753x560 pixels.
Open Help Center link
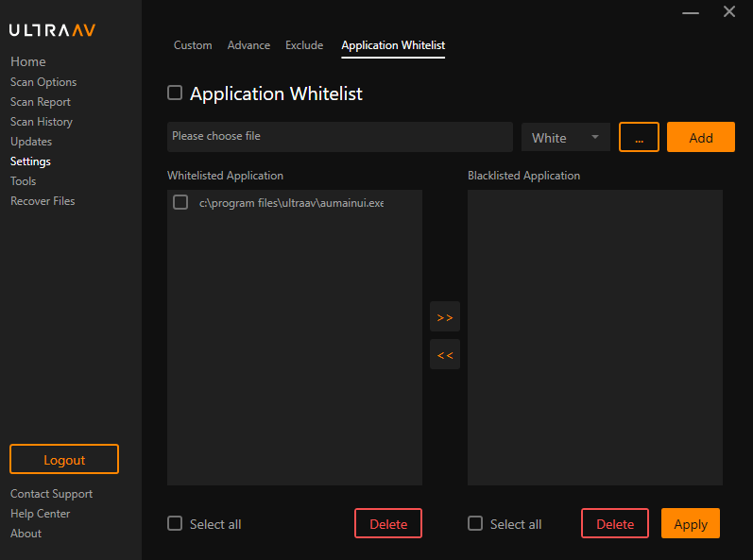click(41, 514)
